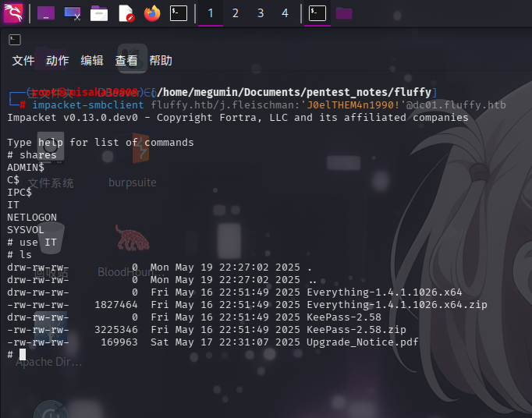Image resolution: width=532 pixels, height=418 pixels.
Task: Click the purple desktop panel icon
Action: (x=46, y=13)
